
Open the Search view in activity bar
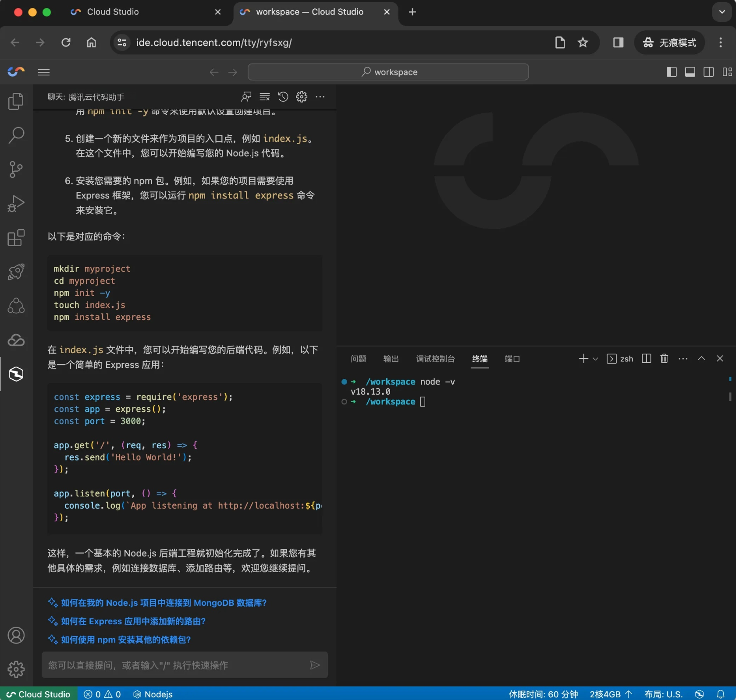16,135
